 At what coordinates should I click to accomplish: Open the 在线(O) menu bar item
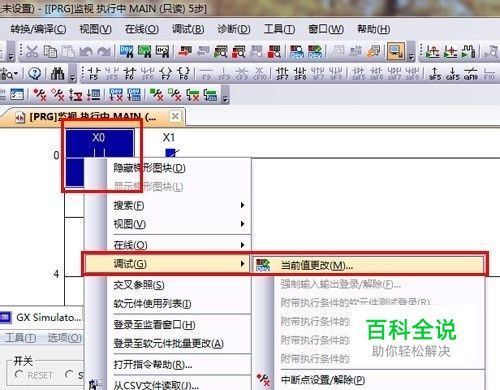coord(142,29)
